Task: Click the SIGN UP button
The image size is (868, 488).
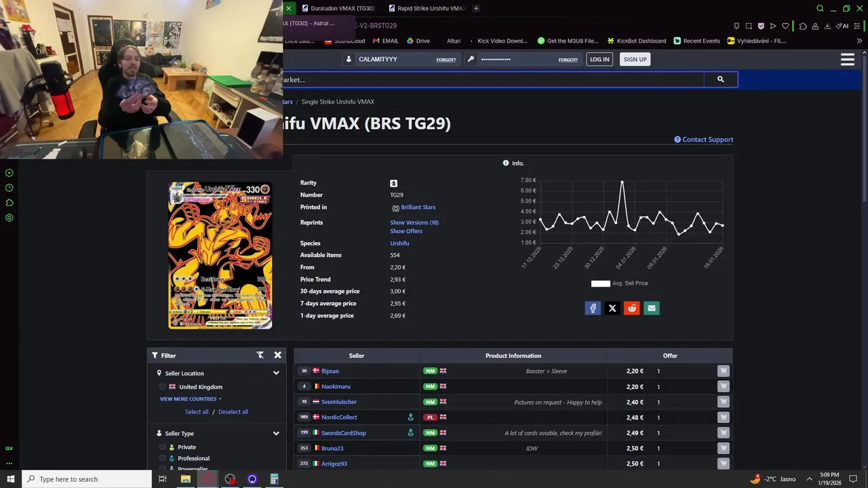Action: (x=635, y=60)
